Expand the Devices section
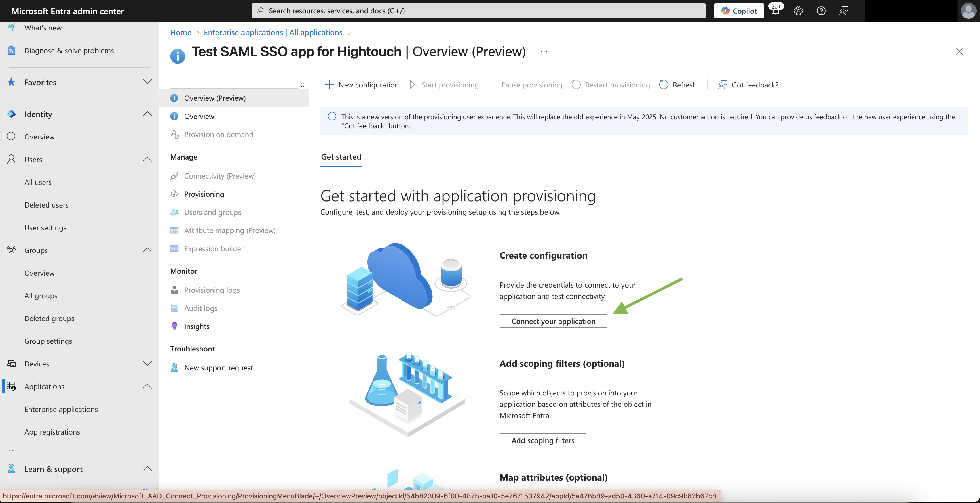Viewport: 980px width, 503px height. pyautogui.click(x=147, y=363)
